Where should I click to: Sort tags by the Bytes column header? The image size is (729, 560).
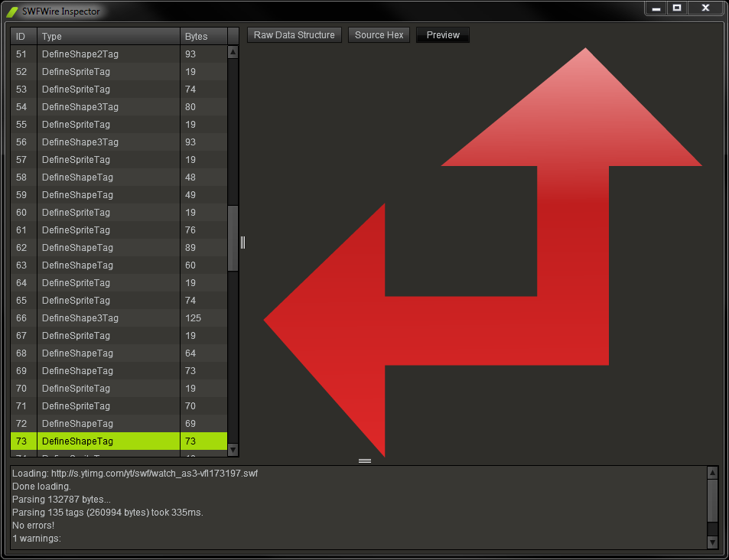203,36
